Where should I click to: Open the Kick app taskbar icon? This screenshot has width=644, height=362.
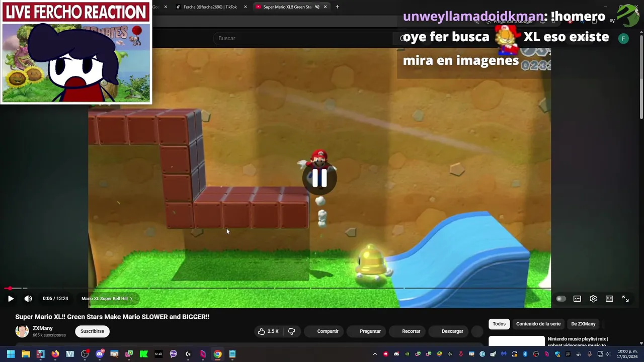(x=143, y=354)
